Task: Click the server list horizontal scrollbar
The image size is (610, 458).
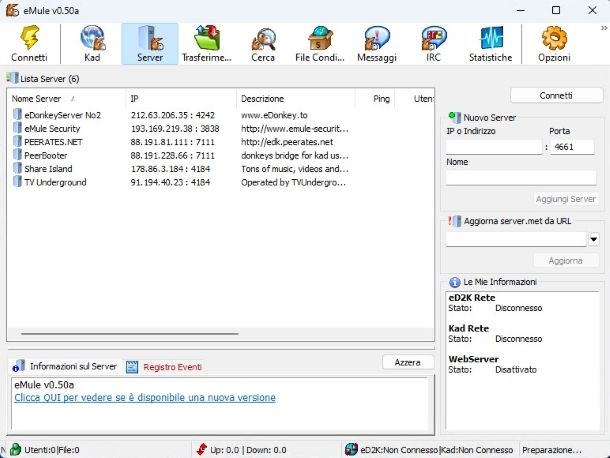Action: pyautogui.click(x=130, y=333)
